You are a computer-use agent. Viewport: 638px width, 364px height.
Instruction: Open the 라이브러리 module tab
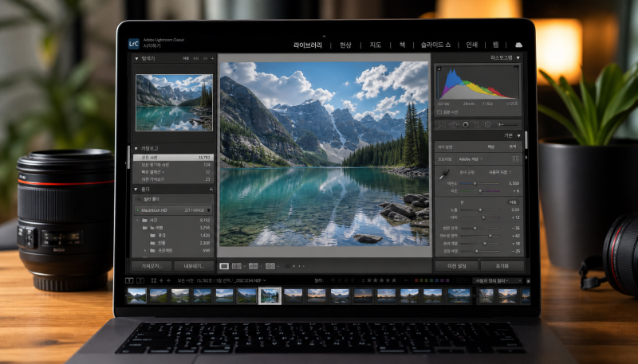[308, 45]
